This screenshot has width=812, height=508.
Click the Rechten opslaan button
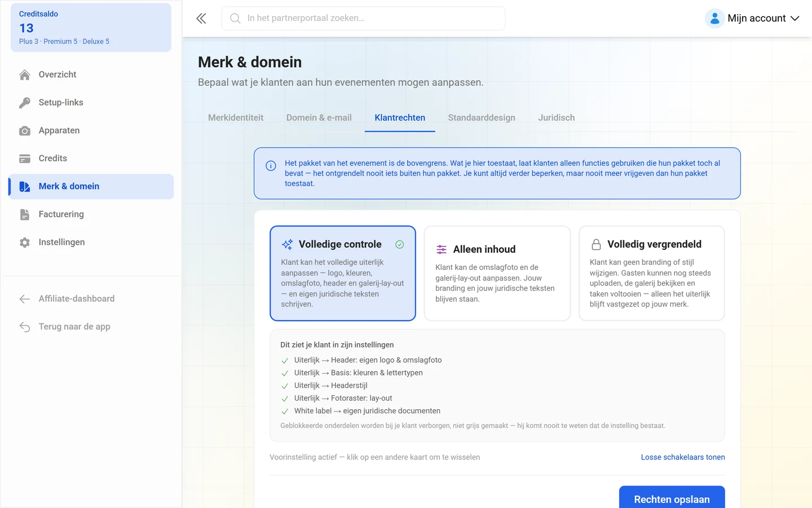[x=672, y=499]
